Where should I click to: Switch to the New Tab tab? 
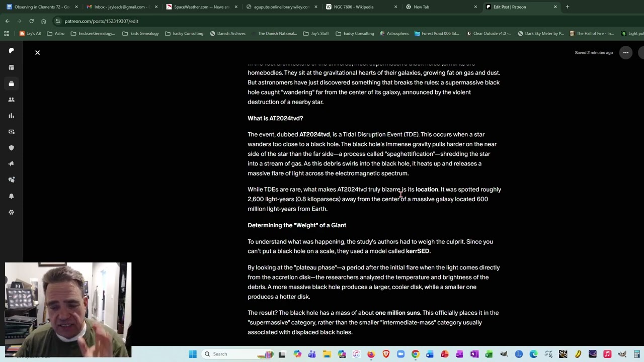[x=441, y=7]
